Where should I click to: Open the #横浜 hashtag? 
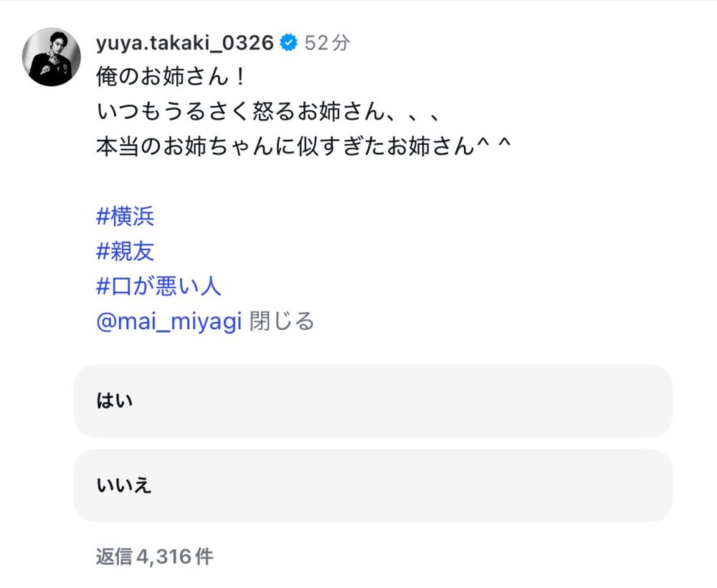pyautogui.click(x=125, y=217)
